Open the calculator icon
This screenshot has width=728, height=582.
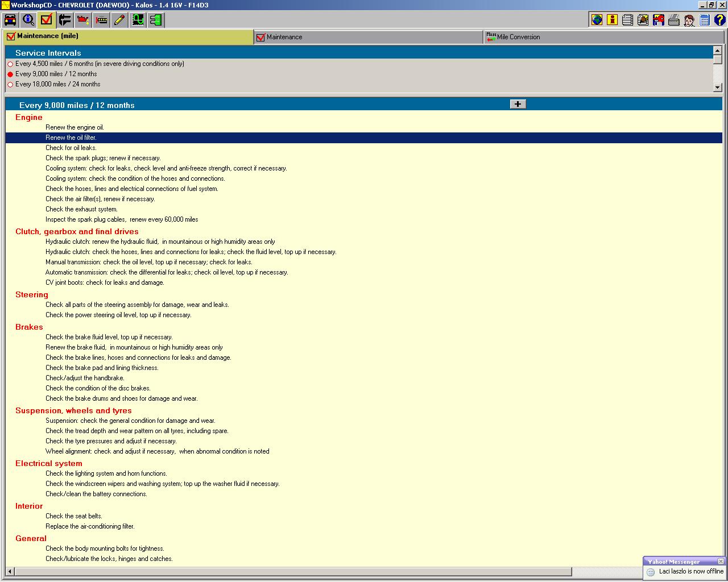[704, 20]
